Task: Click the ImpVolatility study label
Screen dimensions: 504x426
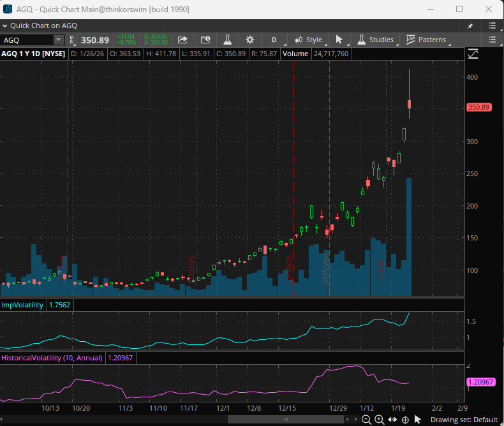Action: (22, 305)
